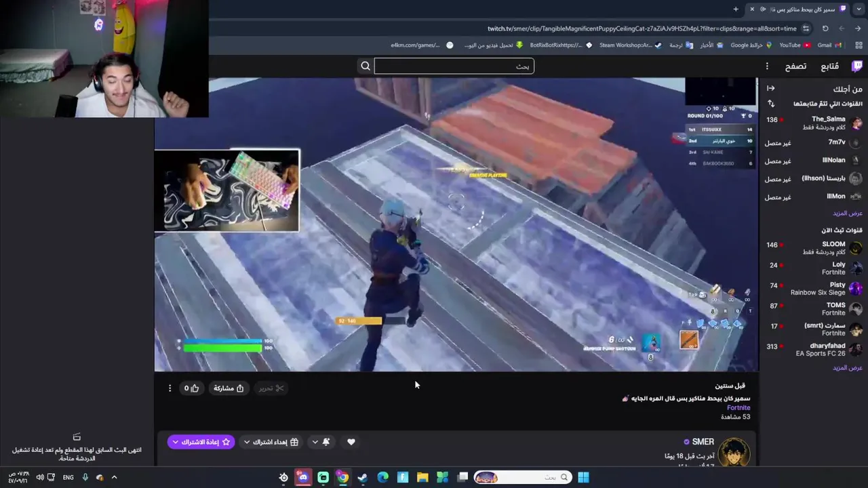Screen dimensions: 868x488
Task: Open Chrome from the taskbar
Action: [342, 477]
